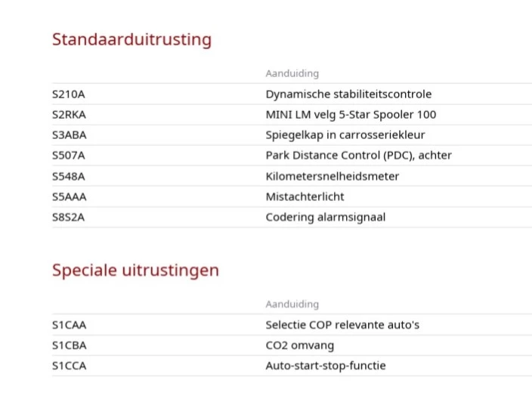Click Spiegelkap in carrosseriekleur entry
532x399 pixels.
pyautogui.click(x=345, y=135)
